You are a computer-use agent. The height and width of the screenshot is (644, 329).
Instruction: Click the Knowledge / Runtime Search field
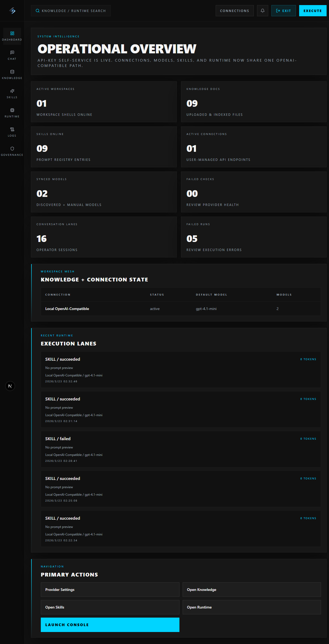point(71,11)
